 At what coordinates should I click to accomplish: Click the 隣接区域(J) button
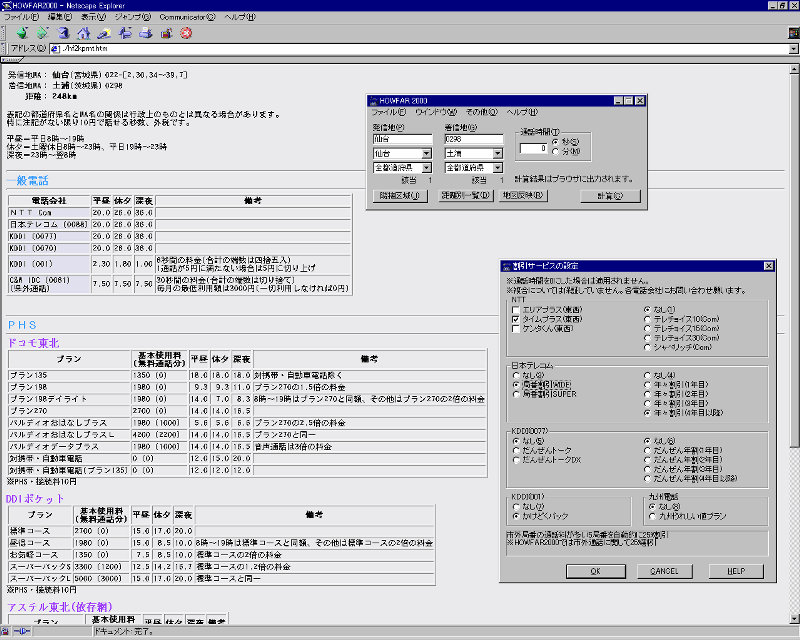[x=399, y=195]
